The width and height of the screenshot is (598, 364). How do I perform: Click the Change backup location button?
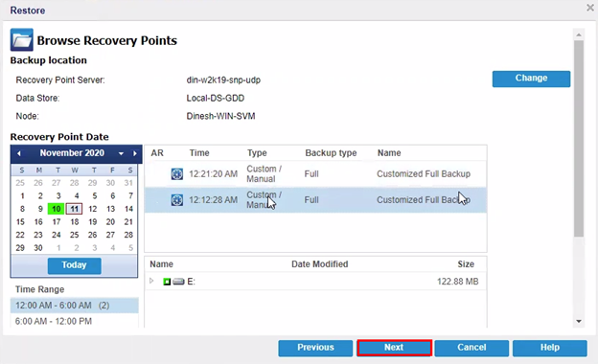click(x=531, y=79)
